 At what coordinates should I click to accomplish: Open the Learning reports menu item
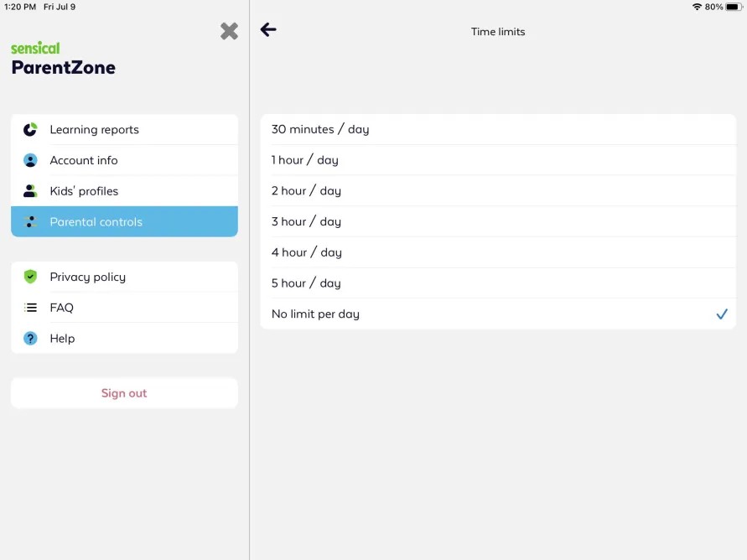124,130
